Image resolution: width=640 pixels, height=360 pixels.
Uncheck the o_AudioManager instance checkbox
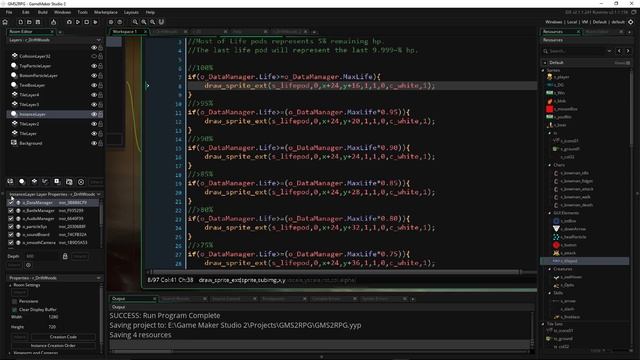[11, 218]
